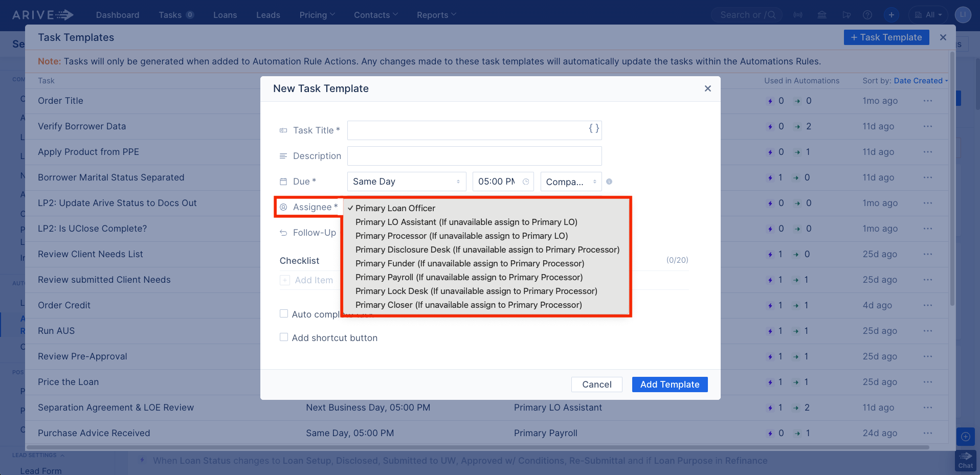Click the Add Template button
Screen dimensions: 980x475
click(x=670, y=384)
